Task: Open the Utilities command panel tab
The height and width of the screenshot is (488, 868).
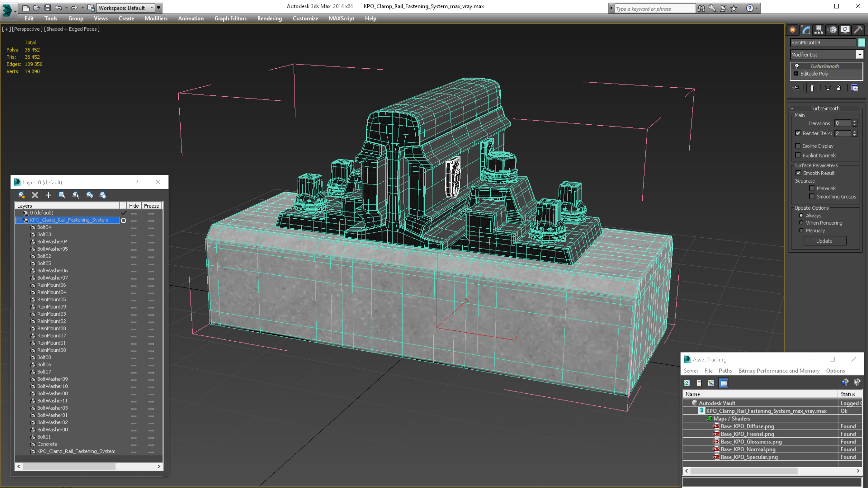Action: pyautogui.click(x=858, y=30)
